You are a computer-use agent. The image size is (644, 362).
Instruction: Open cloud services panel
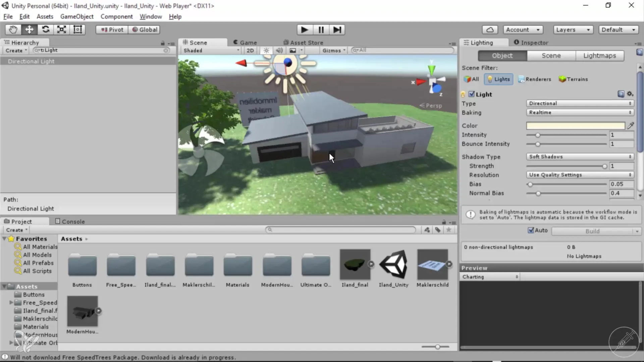tap(490, 29)
